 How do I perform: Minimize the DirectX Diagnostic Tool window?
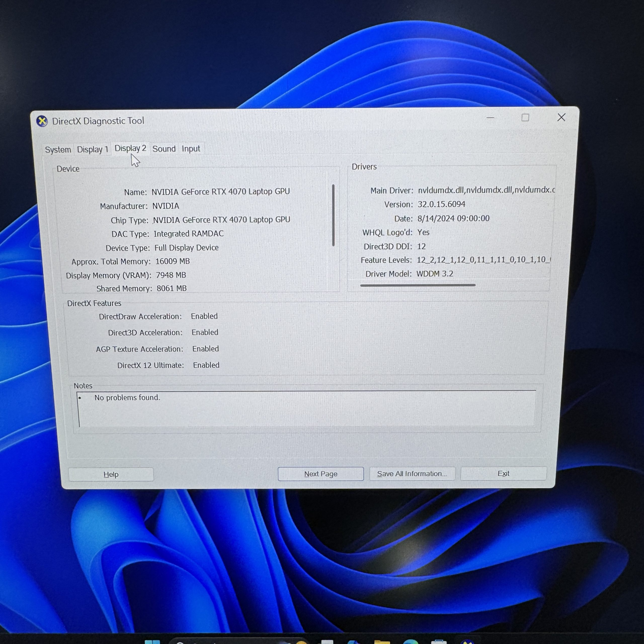coord(490,118)
